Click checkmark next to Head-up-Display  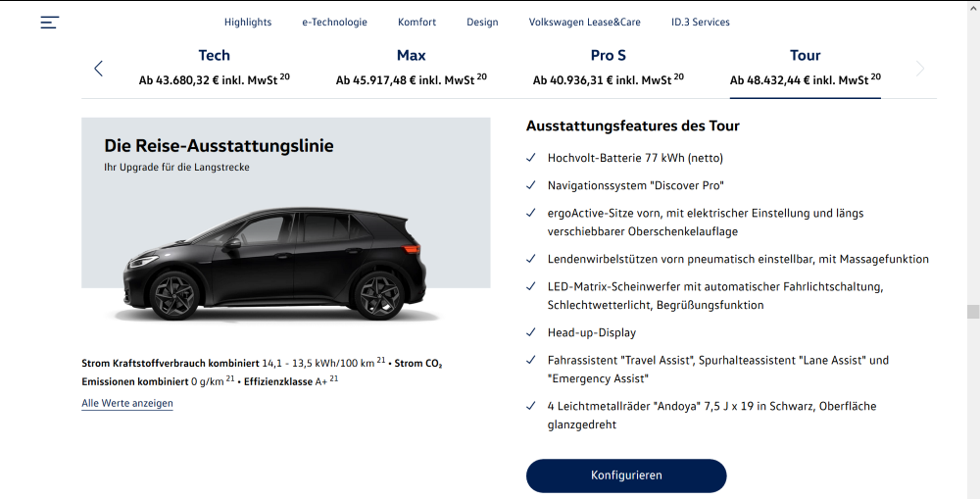point(531,333)
